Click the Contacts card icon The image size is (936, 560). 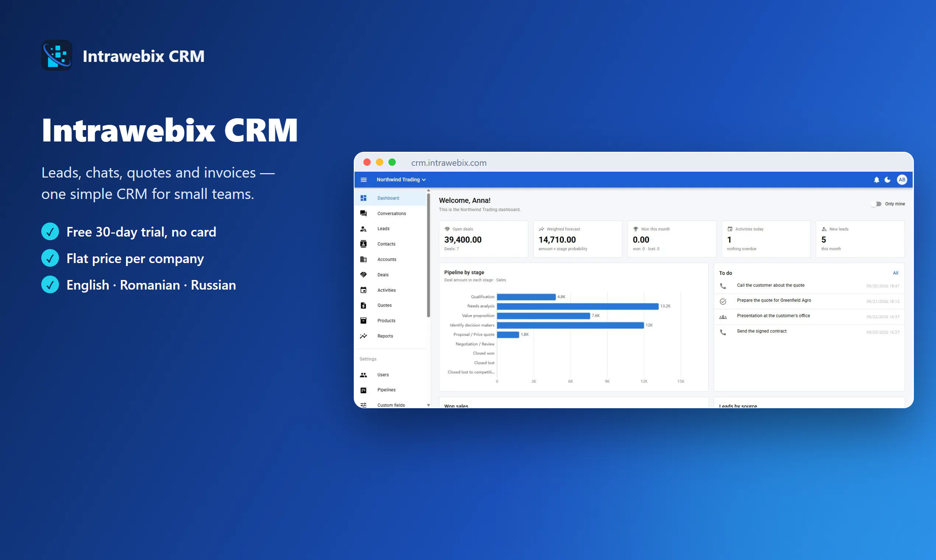tap(363, 244)
